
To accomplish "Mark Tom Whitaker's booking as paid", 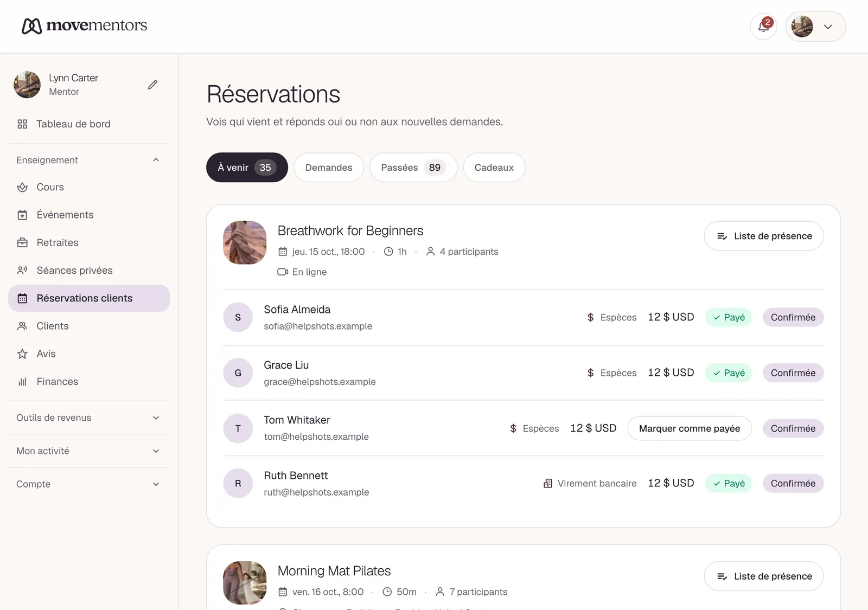I will pos(690,428).
